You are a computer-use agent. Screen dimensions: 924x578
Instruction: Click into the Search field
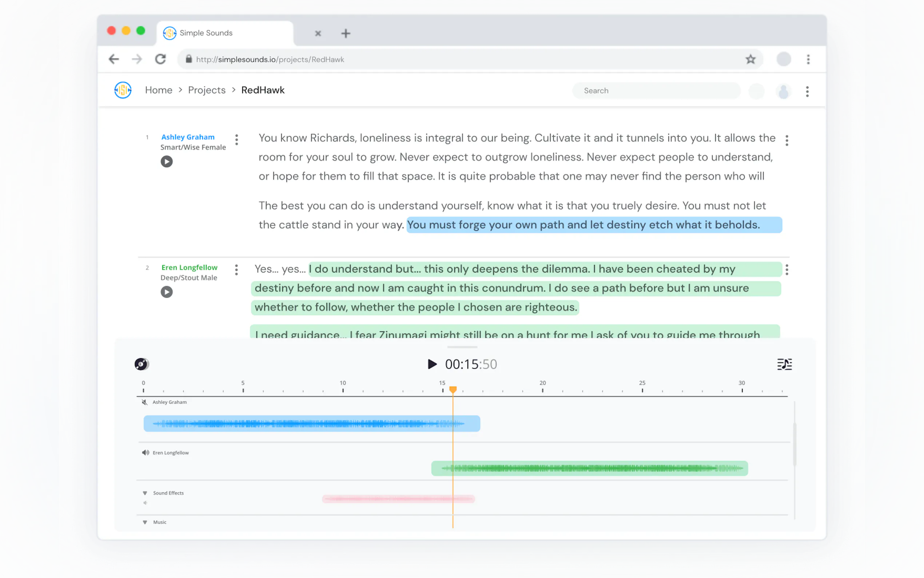click(x=656, y=91)
